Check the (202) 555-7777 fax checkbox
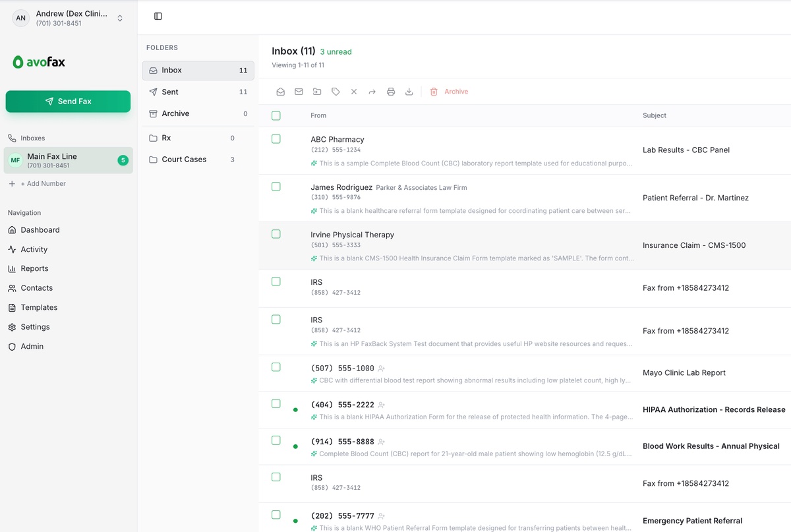Screen dimensions: 791x532 pyautogui.click(x=276, y=515)
